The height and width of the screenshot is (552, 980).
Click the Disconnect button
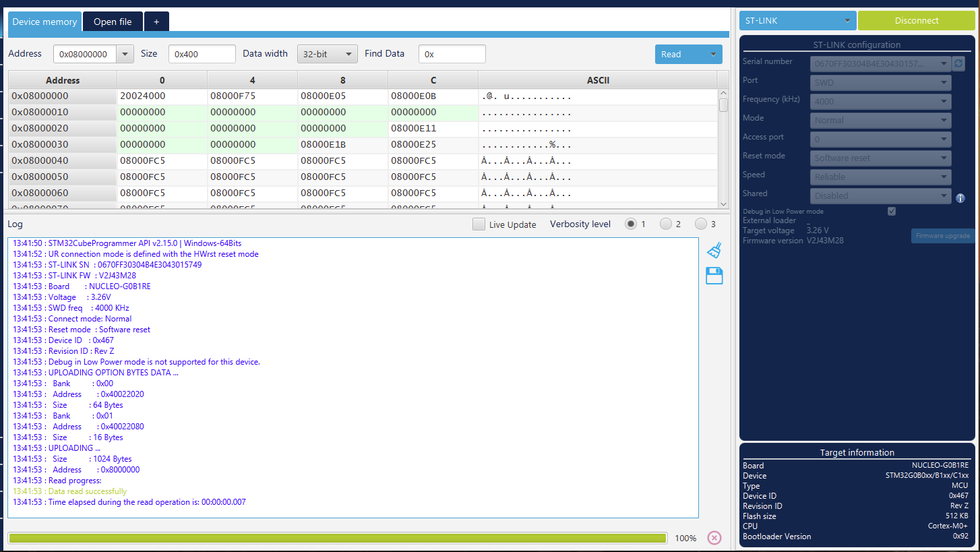(917, 20)
